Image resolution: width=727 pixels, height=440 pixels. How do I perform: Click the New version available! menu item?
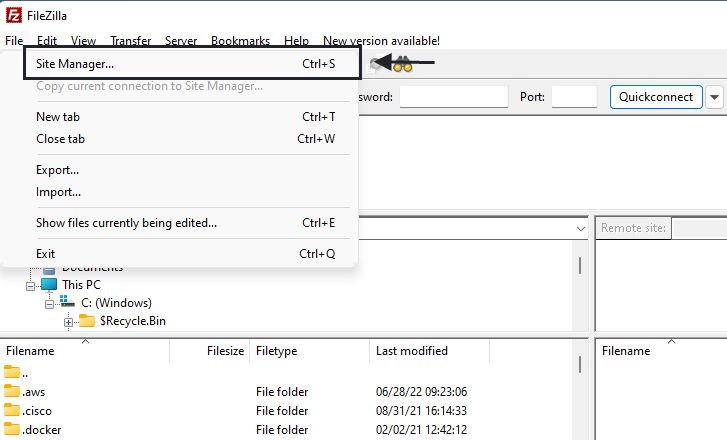pyautogui.click(x=381, y=41)
